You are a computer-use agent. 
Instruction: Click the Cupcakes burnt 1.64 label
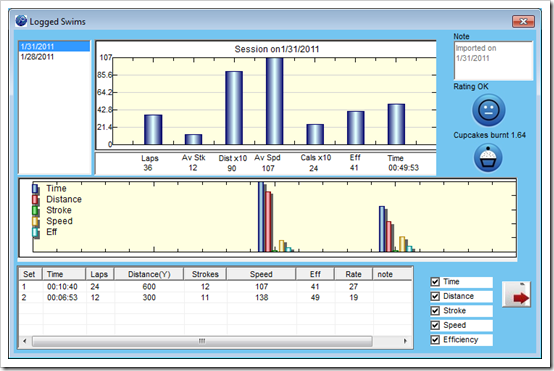tap(490, 135)
